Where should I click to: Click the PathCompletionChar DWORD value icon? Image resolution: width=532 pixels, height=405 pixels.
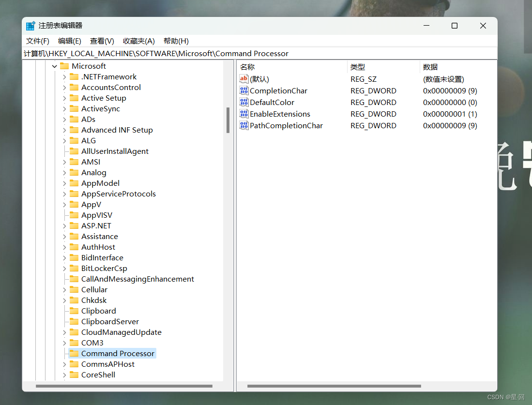coord(243,125)
